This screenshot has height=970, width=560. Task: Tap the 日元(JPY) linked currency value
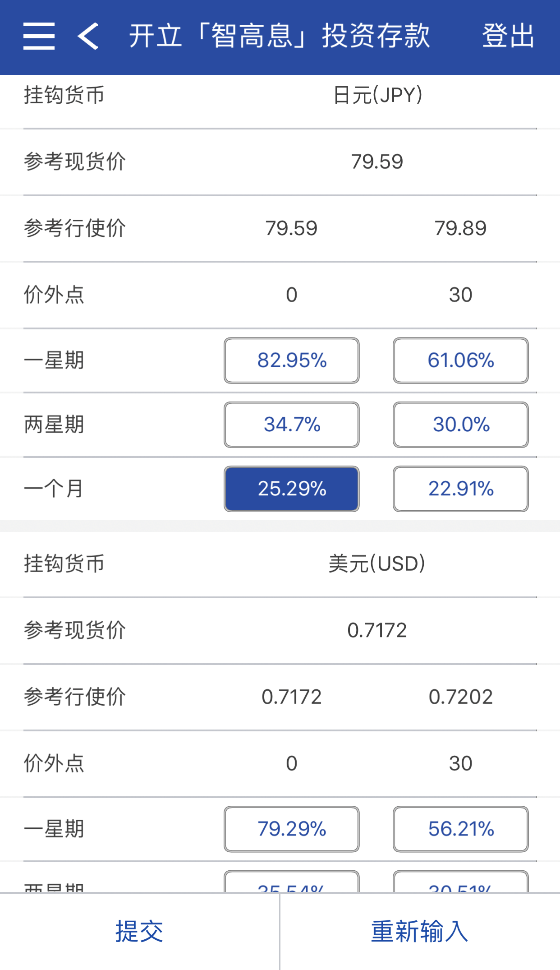(377, 95)
